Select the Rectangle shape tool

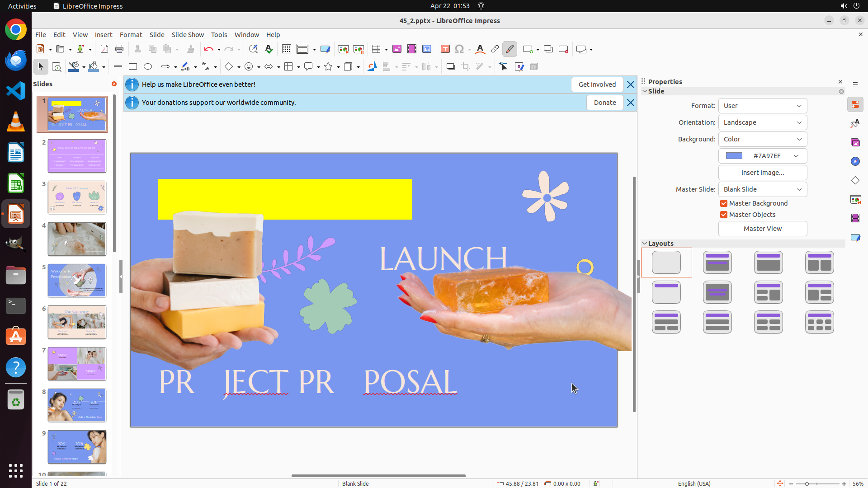pos(133,67)
